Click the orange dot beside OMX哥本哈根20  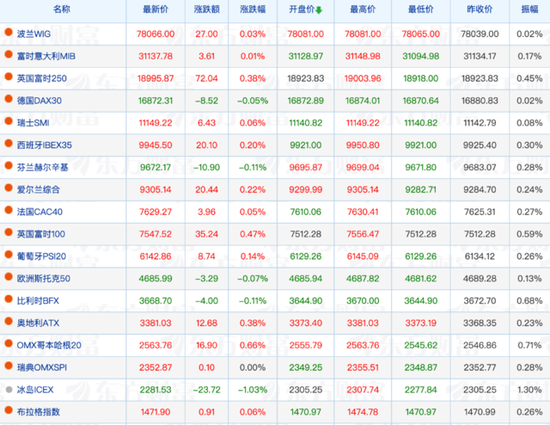tap(9, 344)
